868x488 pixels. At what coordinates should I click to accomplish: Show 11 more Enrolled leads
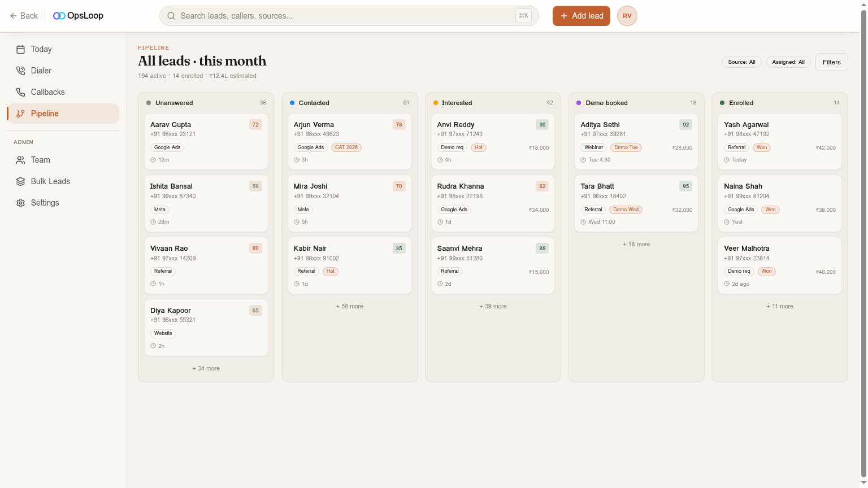pos(780,306)
